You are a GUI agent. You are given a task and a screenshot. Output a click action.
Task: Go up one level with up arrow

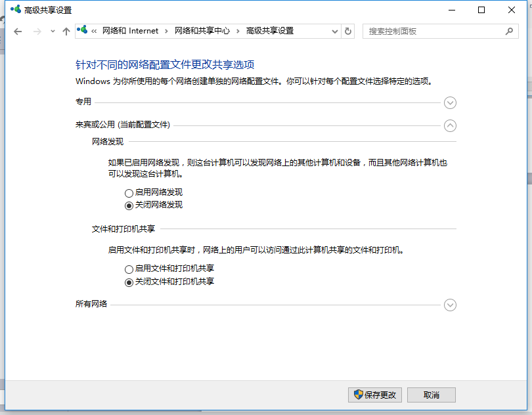pyautogui.click(x=66, y=32)
